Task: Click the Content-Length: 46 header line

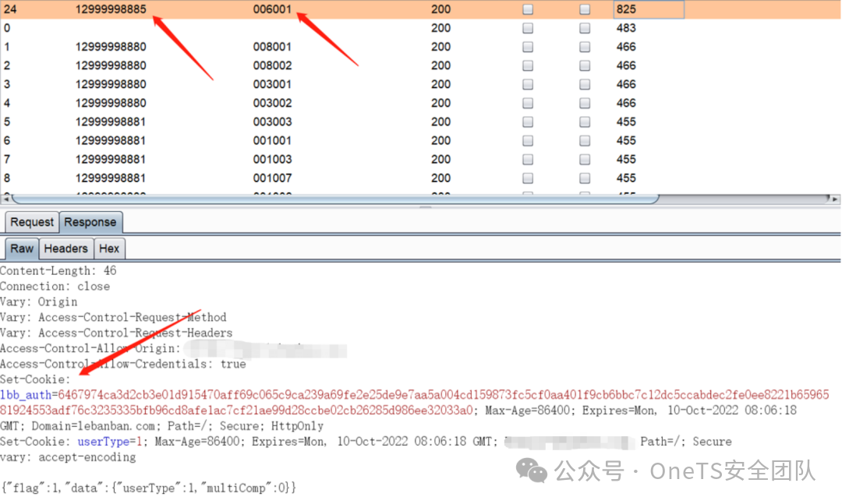Action: [58, 270]
